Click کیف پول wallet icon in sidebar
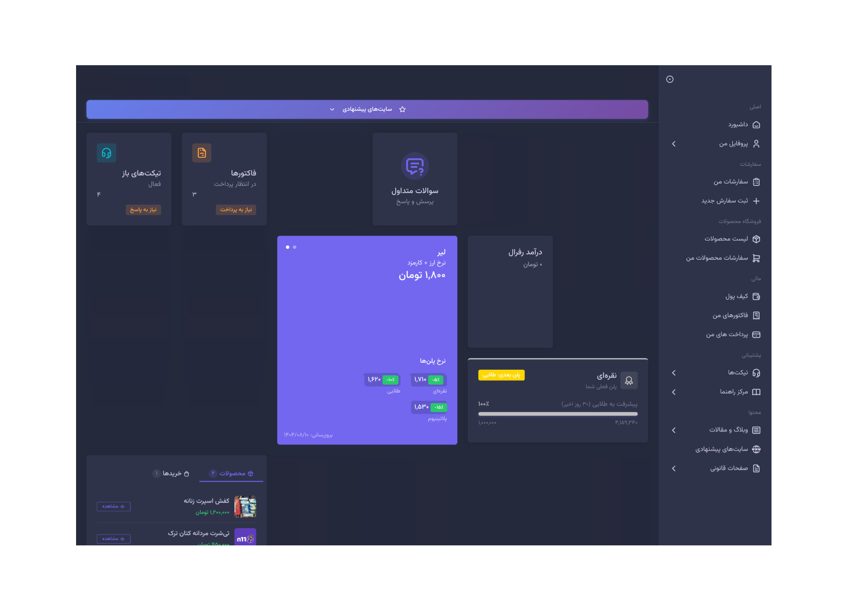This screenshot has width=848, height=616. tap(756, 297)
